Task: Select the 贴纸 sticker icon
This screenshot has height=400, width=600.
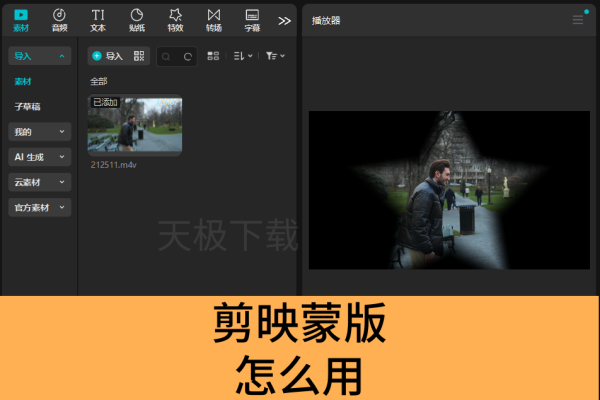Action: (x=137, y=21)
